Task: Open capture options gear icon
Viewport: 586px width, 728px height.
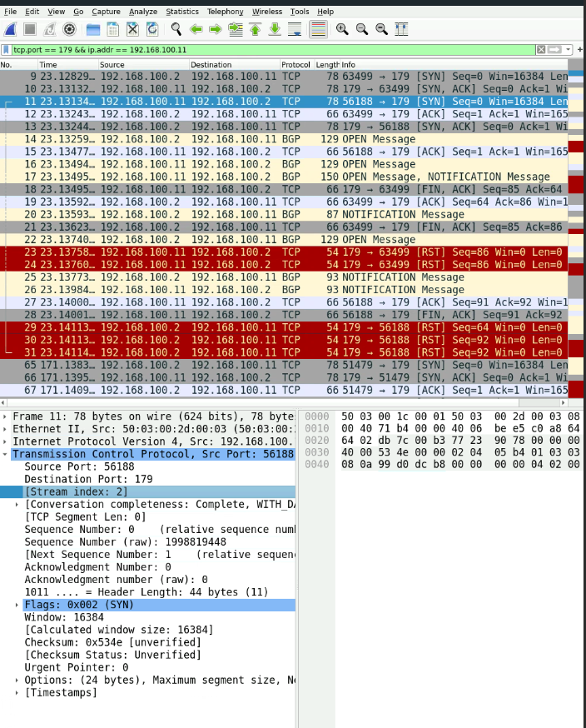Action: (70, 30)
